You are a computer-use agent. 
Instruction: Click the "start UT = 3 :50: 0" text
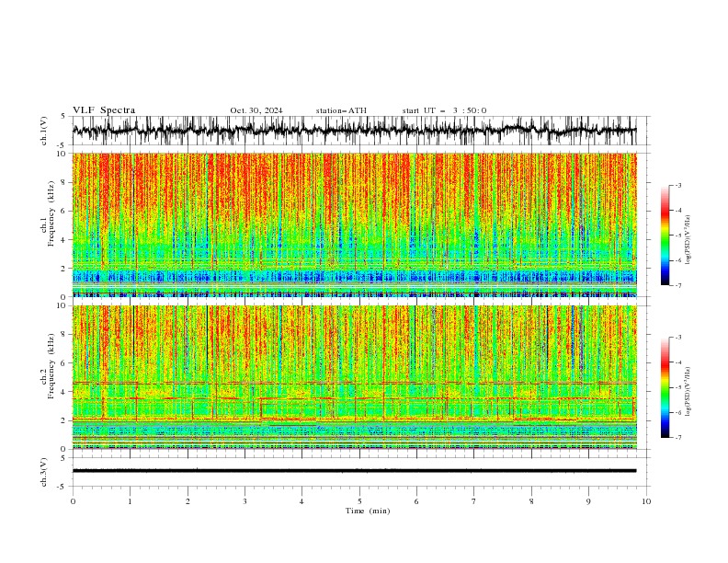coord(444,110)
